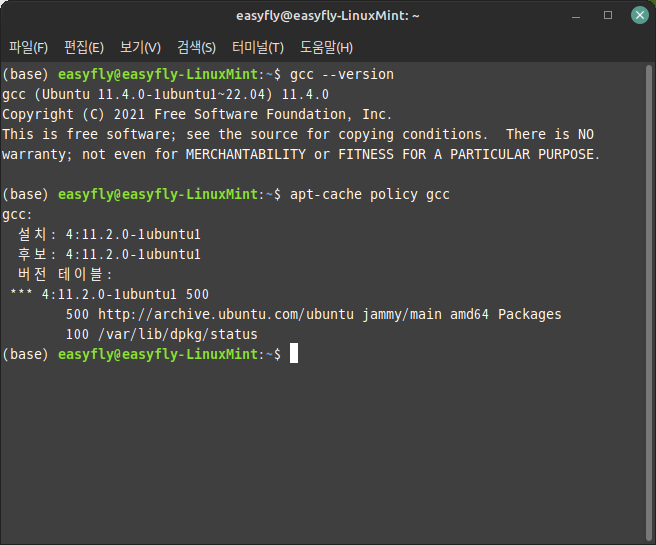Click the line 'gcc (Ubuntu 11.4.0-1ubuntu1~22.04) 11.4.0'
Screen dimensions: 656x545
click(x=165, y=95)
